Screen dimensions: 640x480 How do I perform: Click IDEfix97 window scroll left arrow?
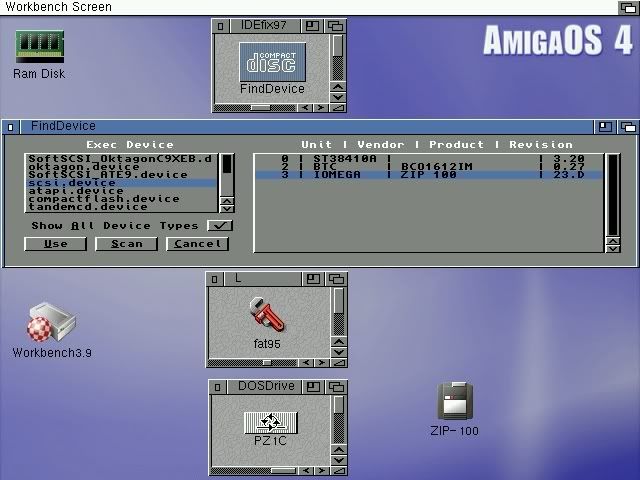point(305,108)
